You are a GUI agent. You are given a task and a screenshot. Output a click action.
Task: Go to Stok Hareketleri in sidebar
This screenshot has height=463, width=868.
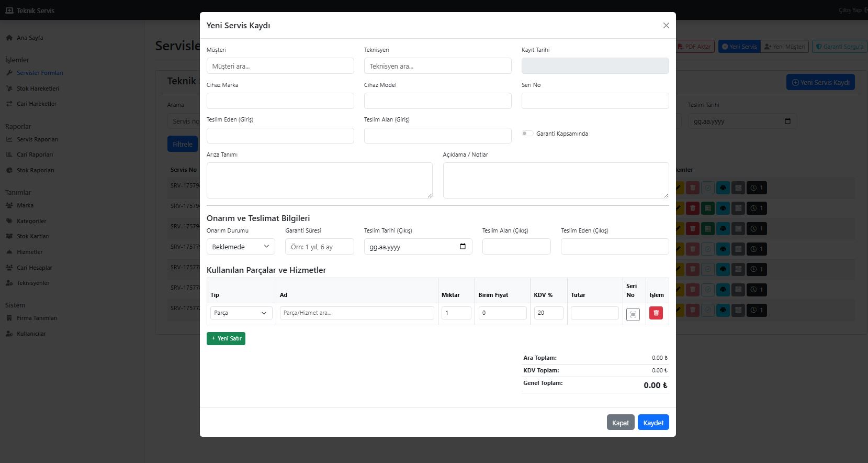point(38,89)
